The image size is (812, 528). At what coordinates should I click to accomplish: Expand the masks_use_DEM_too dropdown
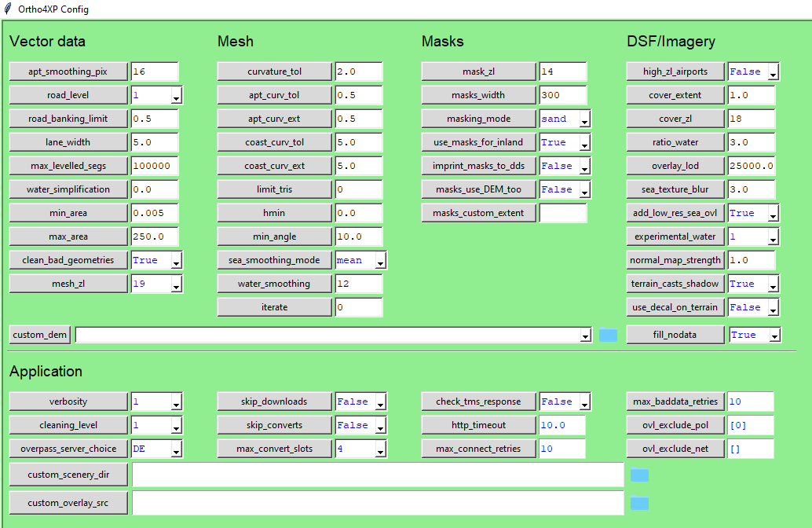tap(584, 189)
